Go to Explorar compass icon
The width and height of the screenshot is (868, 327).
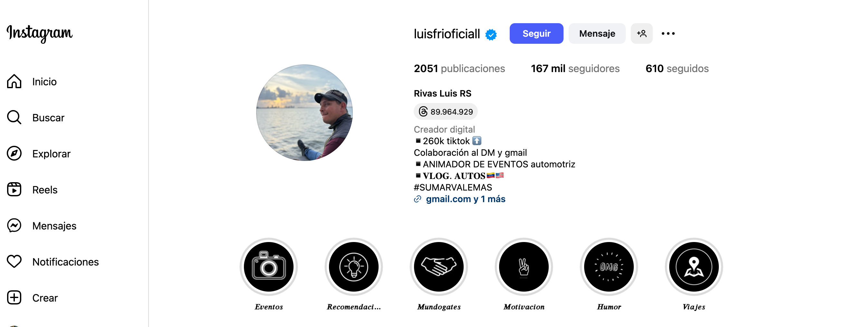point(14,154)
